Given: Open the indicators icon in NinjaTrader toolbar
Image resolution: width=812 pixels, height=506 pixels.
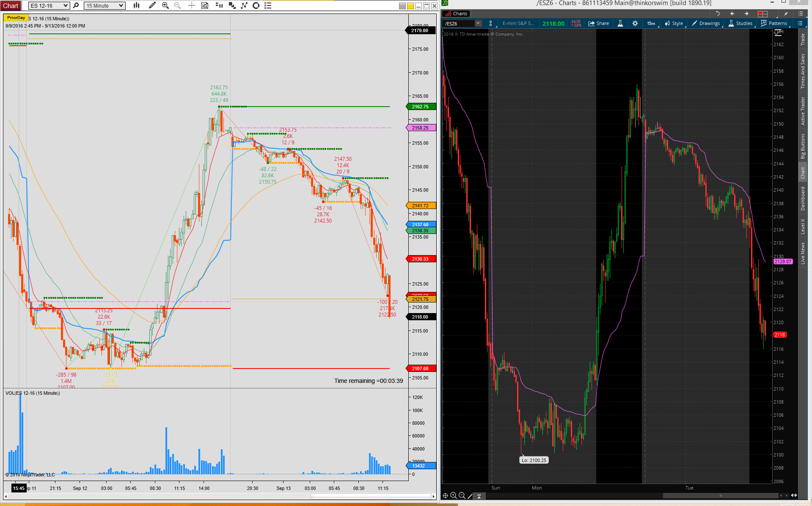Looking at the screenshot, I should 244,5.
